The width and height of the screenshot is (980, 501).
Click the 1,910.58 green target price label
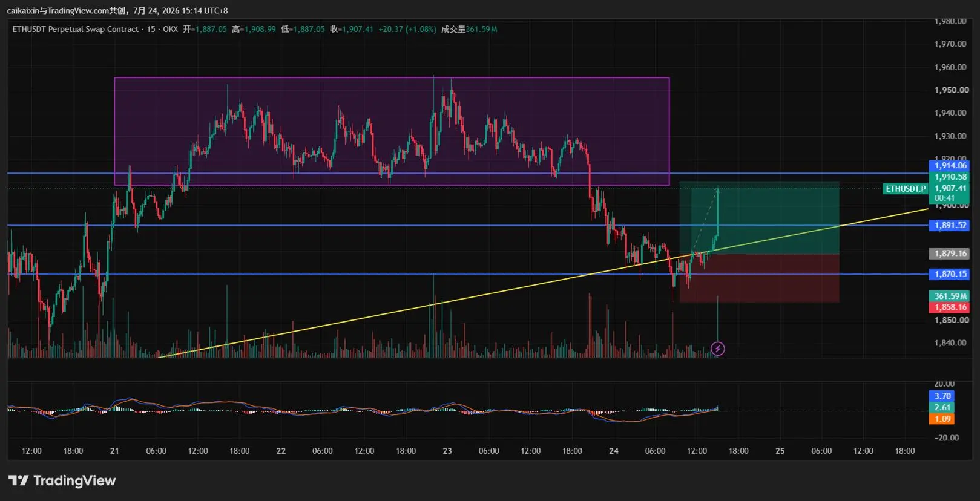[x=950, y=177]
